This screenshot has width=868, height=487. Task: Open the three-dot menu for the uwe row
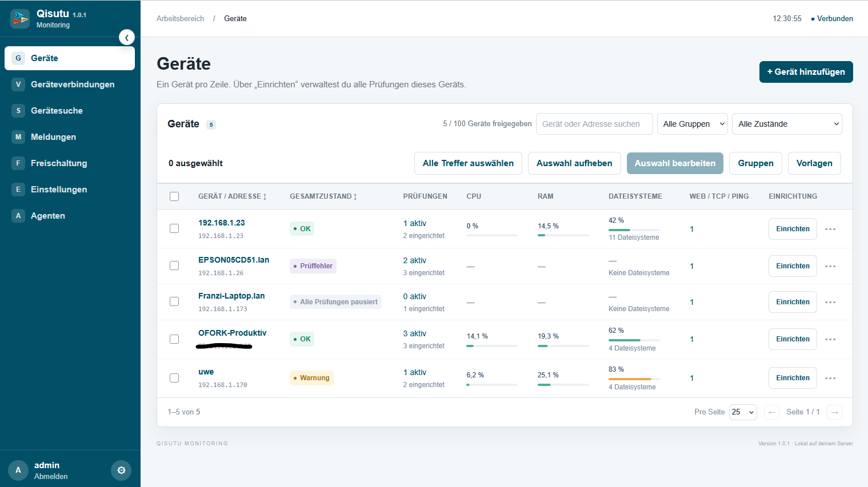830,378
